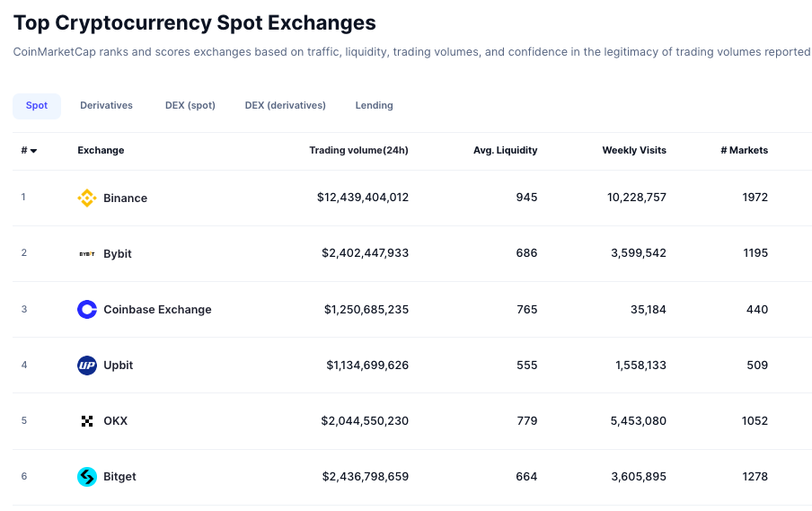Click Coinbase volume $1,250,685,235

click(x=366, y=310)
